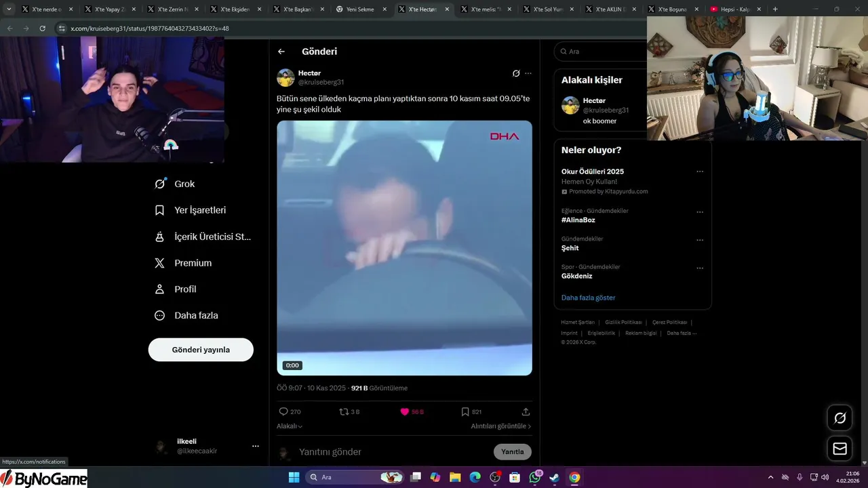Open account menu next to ilkeeli

(x=256, y=446)
